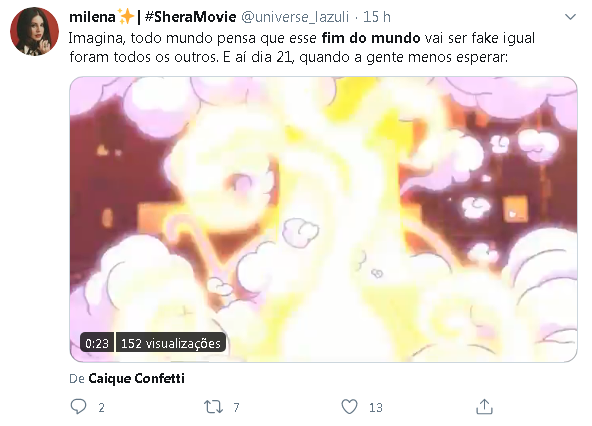
Task: Click the retweet count number 7
Action: pyautogui.click(x=236, y=407)
